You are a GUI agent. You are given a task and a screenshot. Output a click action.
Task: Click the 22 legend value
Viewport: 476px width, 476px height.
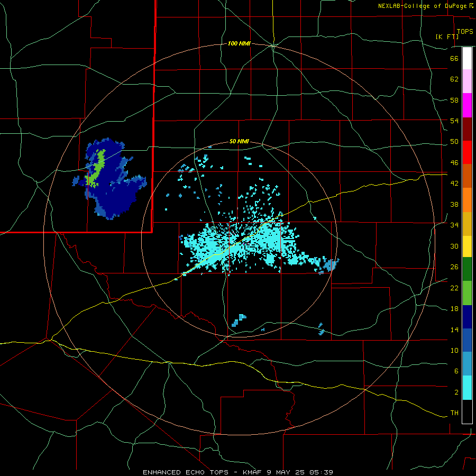tap(454, 288)
